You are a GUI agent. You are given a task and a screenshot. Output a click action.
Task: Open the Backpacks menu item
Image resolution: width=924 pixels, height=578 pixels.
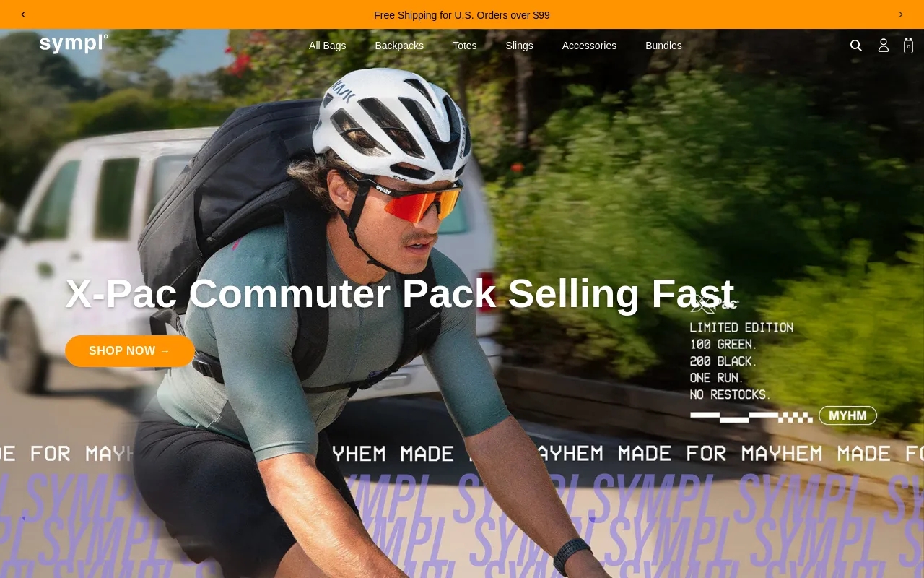click(x=399, y=46)
